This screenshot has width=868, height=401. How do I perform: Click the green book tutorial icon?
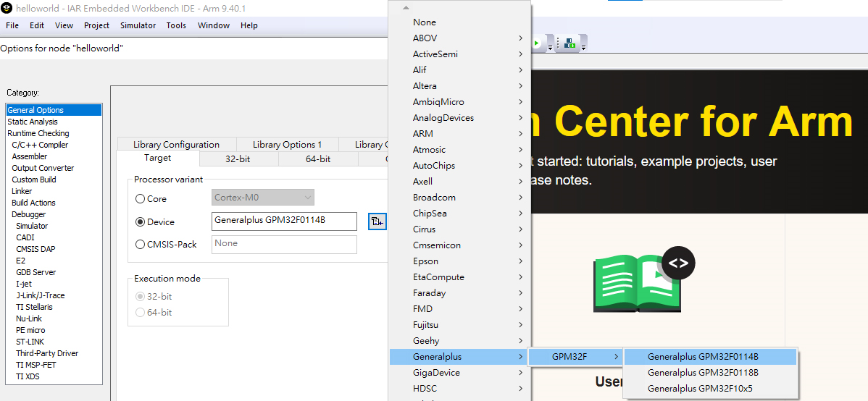pyautogui.click(x=637, y=284)
